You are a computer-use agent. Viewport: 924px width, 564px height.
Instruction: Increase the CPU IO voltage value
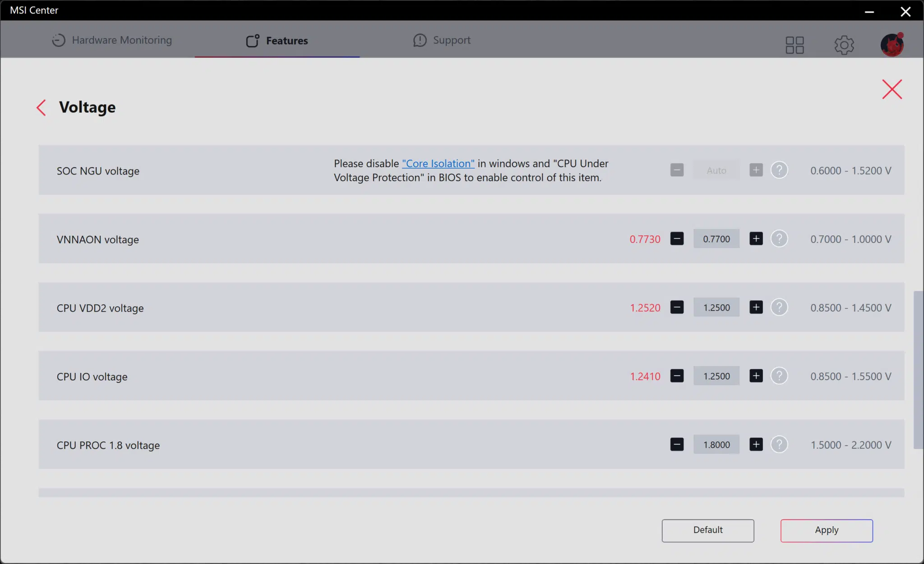coord(756,376)
